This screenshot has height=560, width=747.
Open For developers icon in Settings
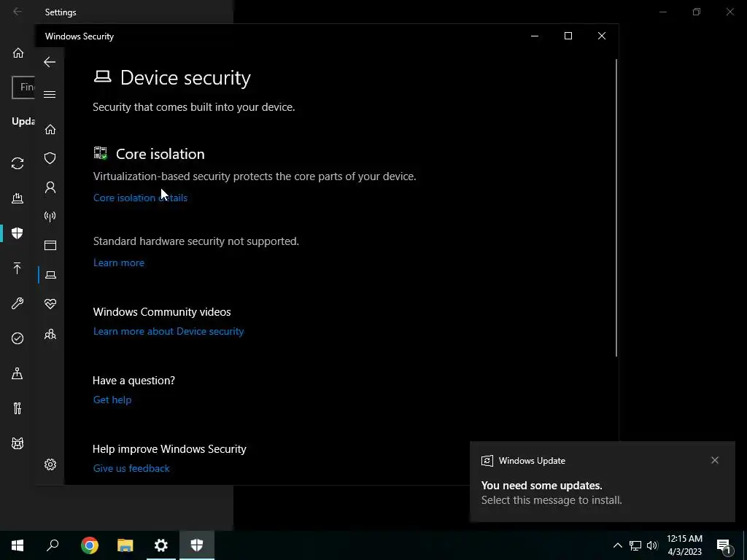(18, 408)
